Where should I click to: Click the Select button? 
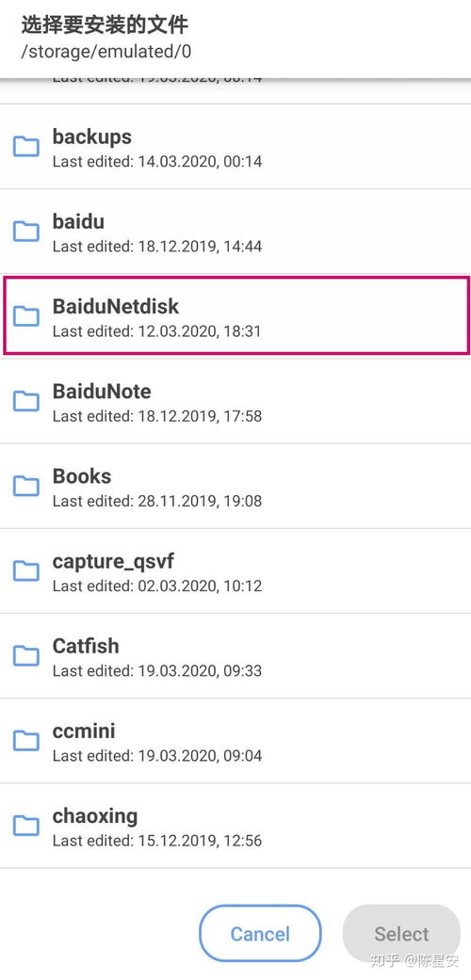pyautogui.click(x=401, y=934)
